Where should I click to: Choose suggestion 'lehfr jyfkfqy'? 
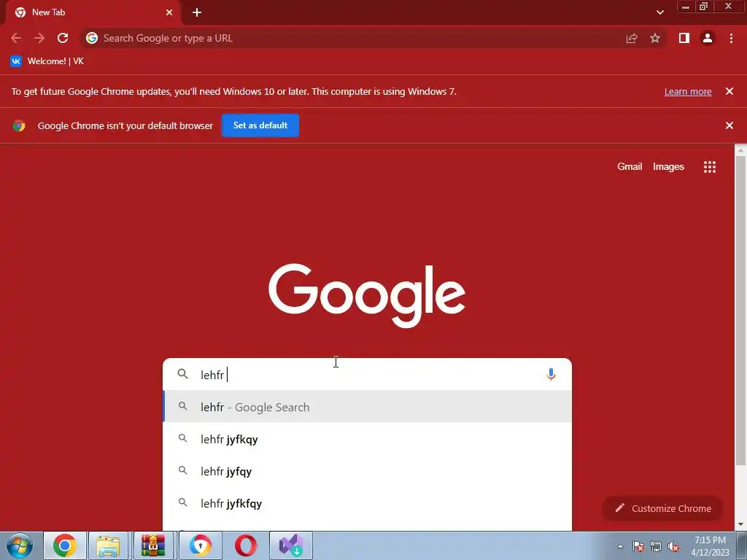[368, 503]
